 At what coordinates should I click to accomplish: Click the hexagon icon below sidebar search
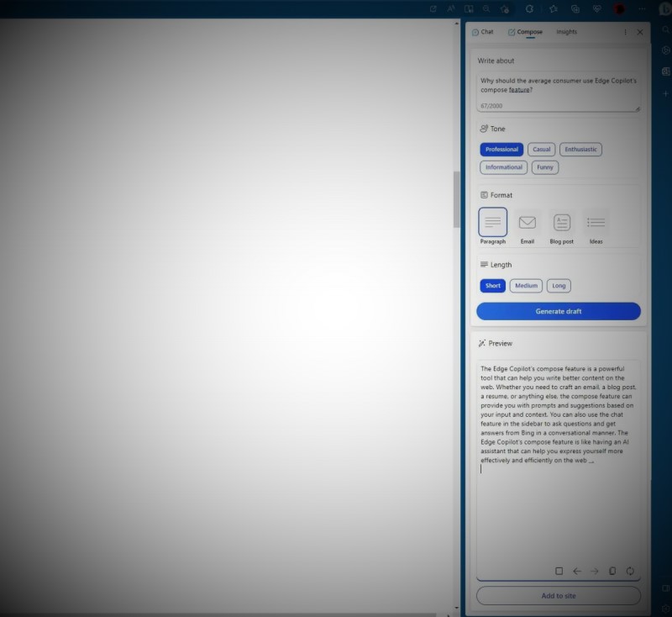coord(665,50)
